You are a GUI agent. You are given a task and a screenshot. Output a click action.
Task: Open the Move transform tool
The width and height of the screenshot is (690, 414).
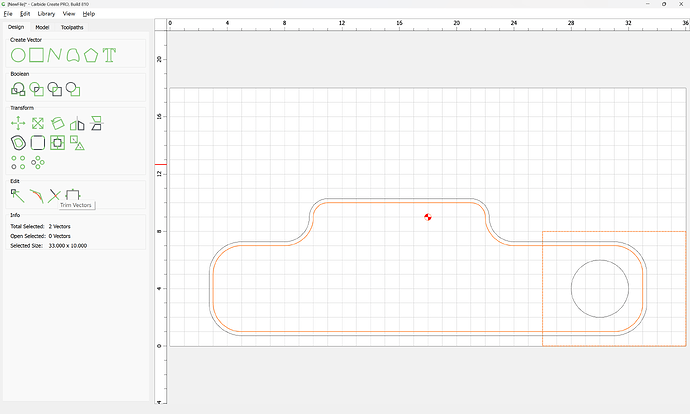(18, 124)
